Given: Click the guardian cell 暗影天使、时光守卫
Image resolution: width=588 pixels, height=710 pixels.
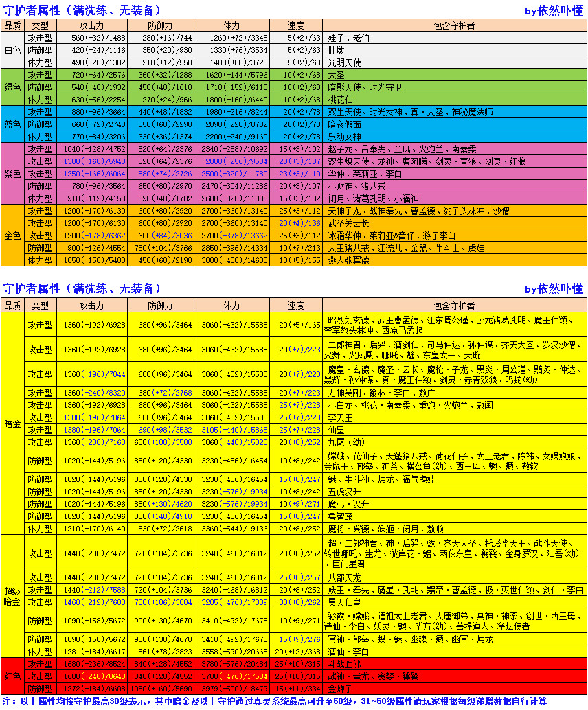Looking at the screenshot, I should [x=454, y=87].
